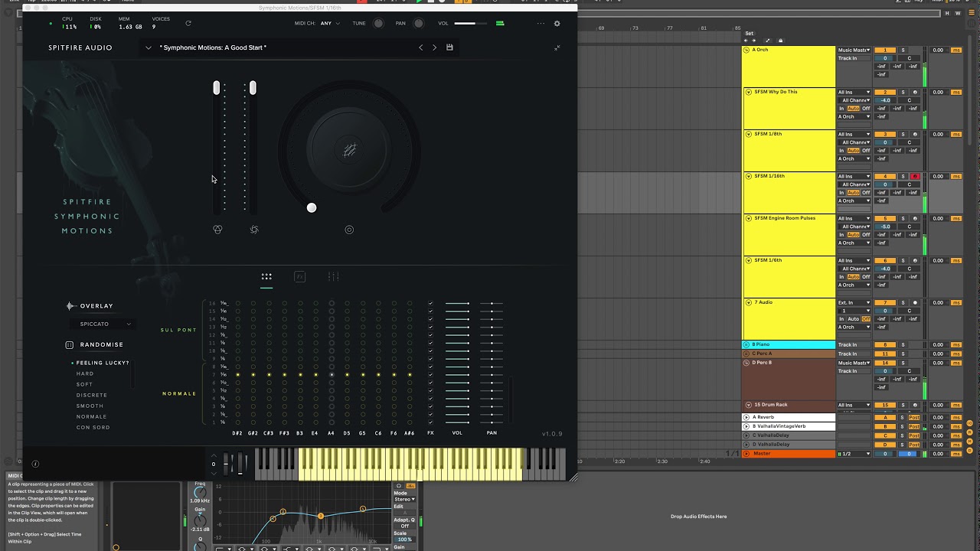Click the Overlay waveform icon
980x551 pixels.
click(70, 306)
